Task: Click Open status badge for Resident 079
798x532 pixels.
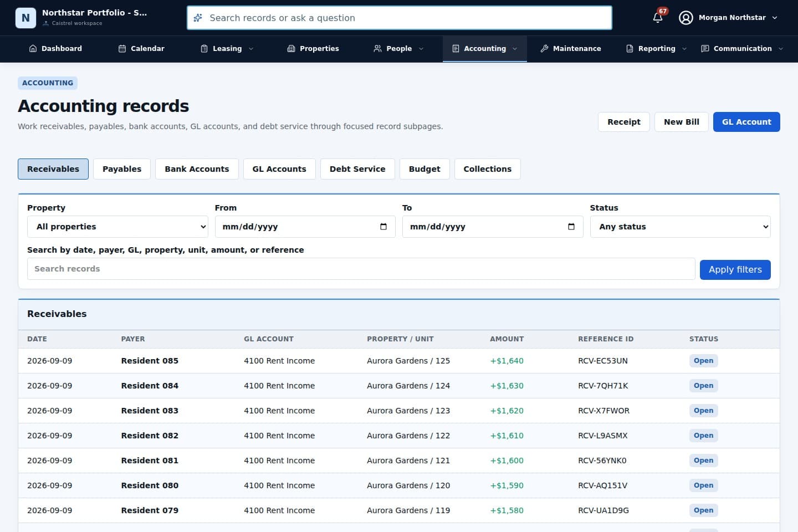Action: 704,510
